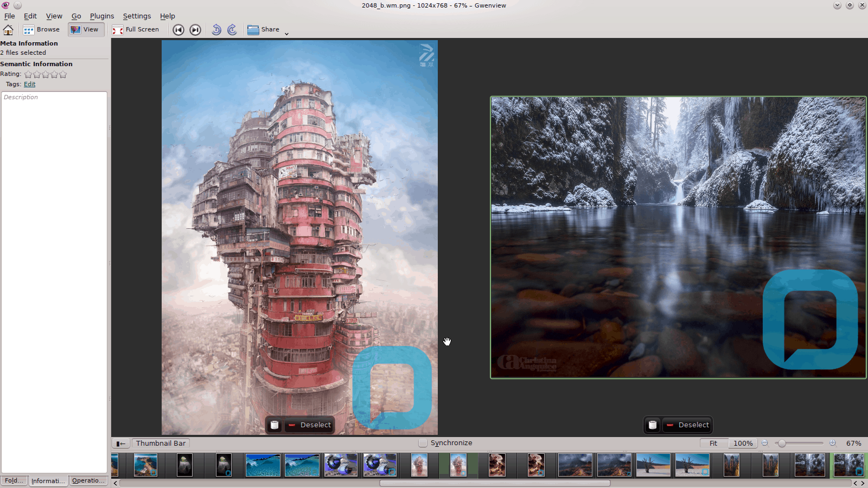
Task: Set zoom to 100%
Action: pos(743,444)
